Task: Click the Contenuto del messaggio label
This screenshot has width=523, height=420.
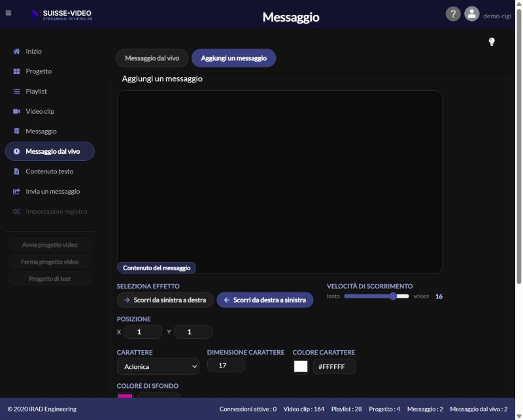Action: (156, 268)
